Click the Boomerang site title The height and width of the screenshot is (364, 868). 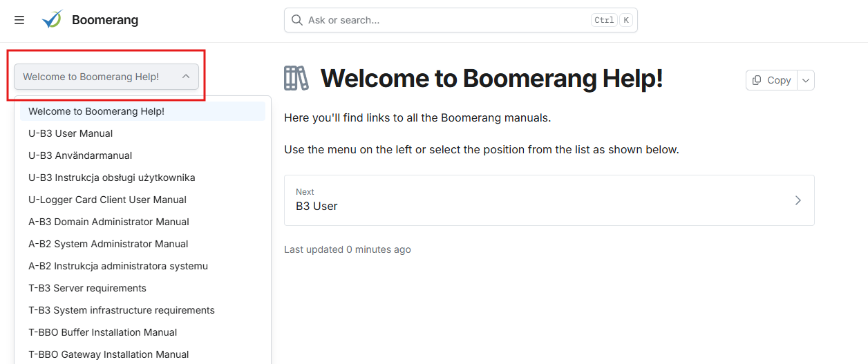coord(105,20)
